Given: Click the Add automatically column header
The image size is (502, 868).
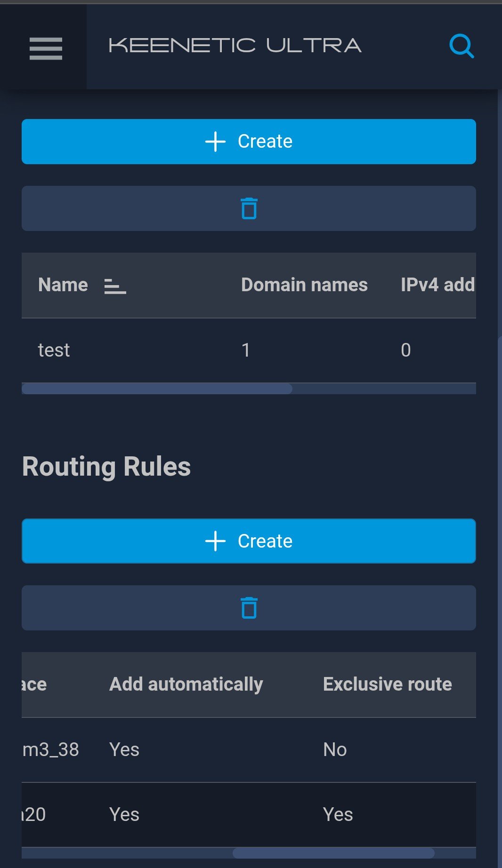Looking at the screenshot, I should coord(186,684).
